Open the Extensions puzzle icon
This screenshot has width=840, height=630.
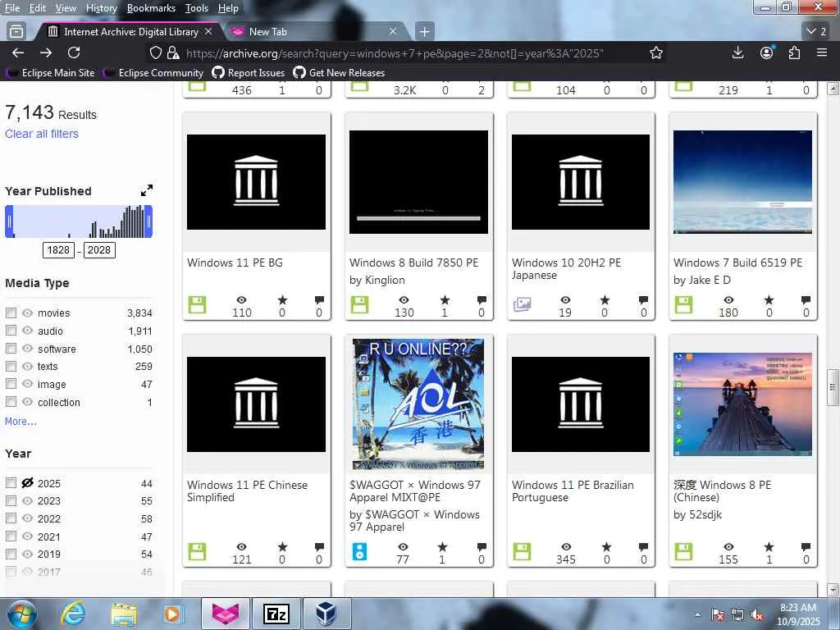coord(794,52)
